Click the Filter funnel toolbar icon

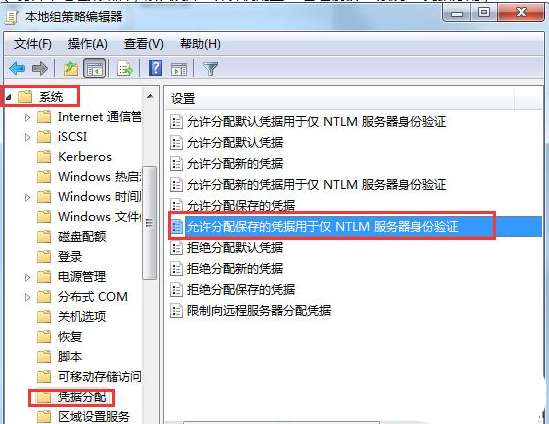210,69
